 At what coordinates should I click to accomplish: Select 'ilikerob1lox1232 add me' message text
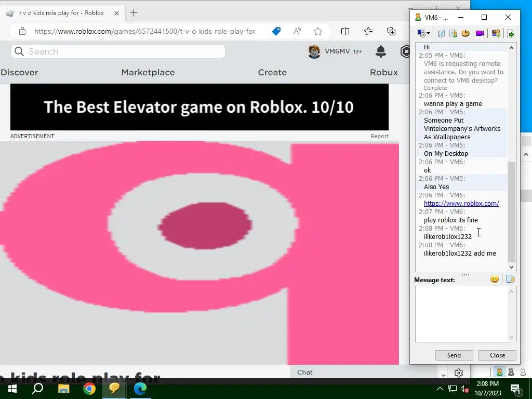(460, 254)
